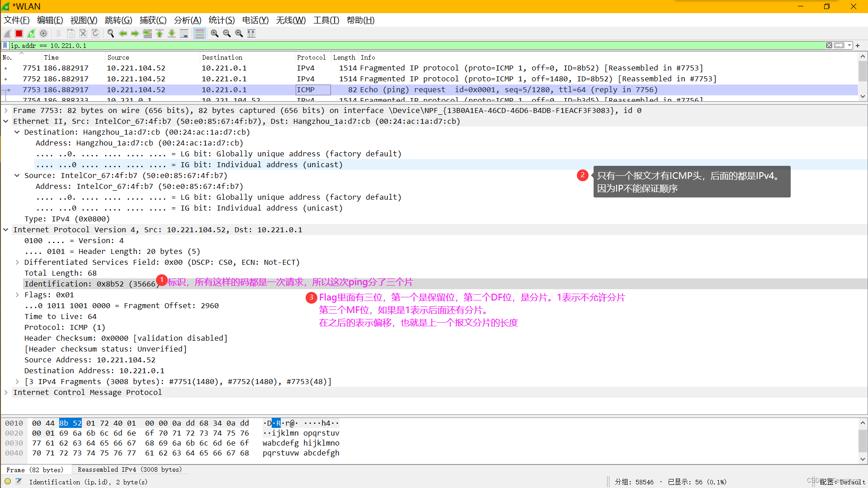This screenshot has width=868, height=488.
Task: Open a capture file from the toolbar
Action: pos(59,33)
